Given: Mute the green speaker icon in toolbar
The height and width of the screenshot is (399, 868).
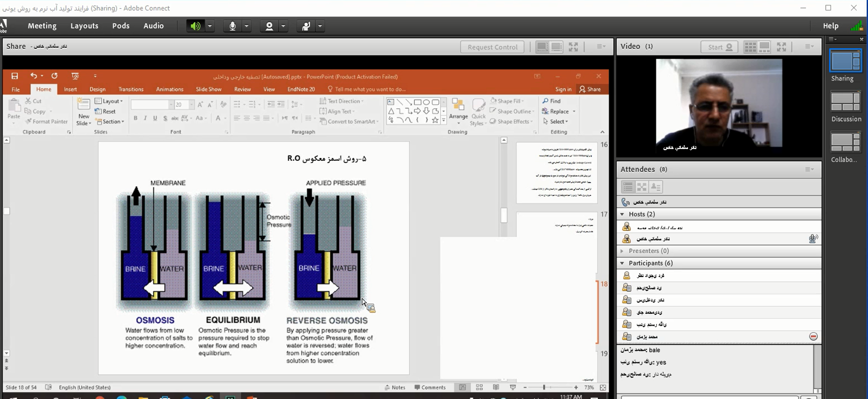Looking at the screenshot, I should tap(195, 26).
